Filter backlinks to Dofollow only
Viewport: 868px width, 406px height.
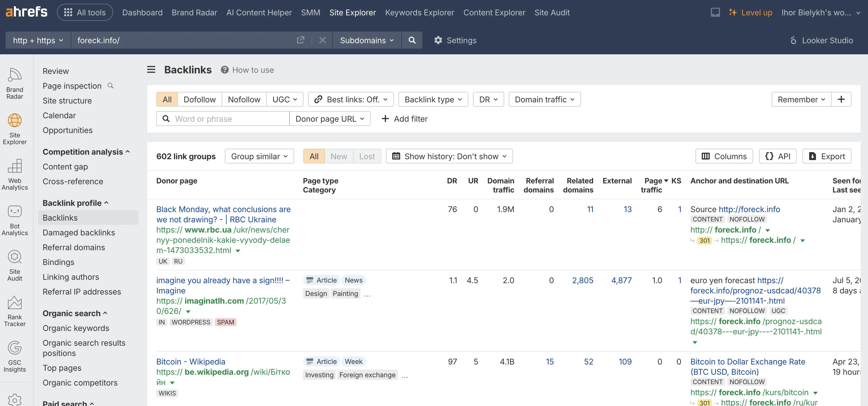coord(200,99)
